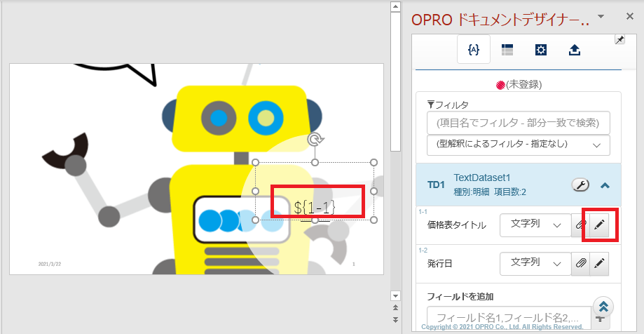Switch to the table layout tab icon
Image resolution: width=644 pixels, height=334 pixels.
[507, 51]
